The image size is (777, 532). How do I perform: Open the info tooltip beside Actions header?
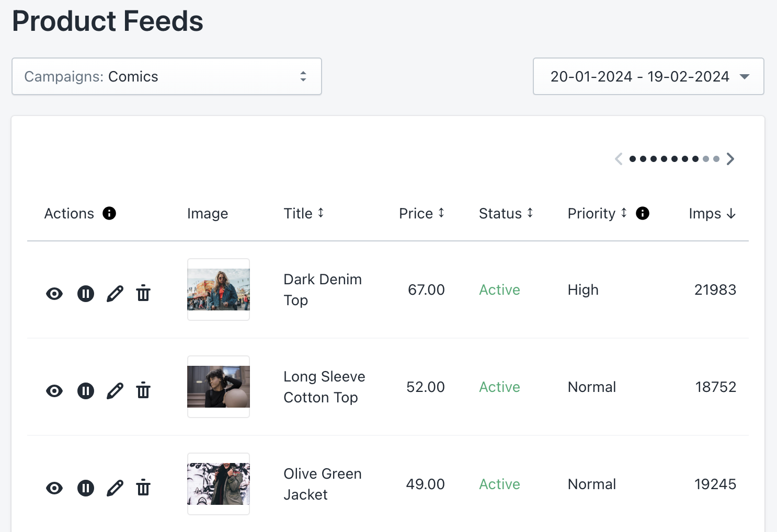click(x=109, y=213)
